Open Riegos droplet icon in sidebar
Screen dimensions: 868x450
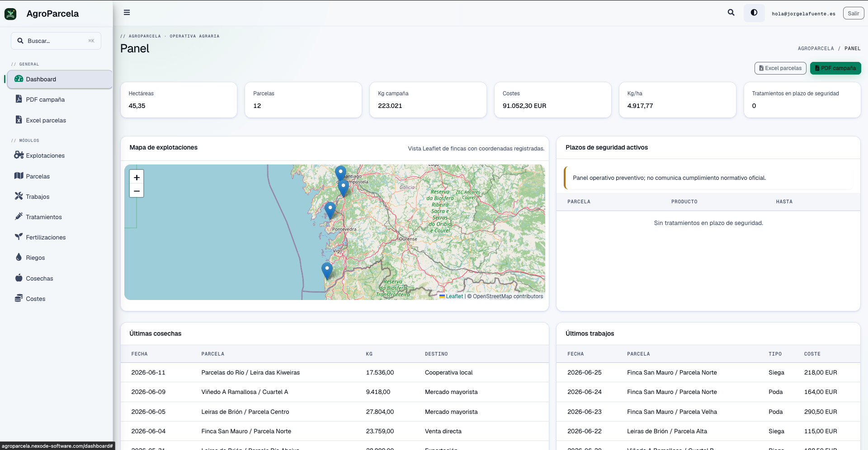[19, 257]
